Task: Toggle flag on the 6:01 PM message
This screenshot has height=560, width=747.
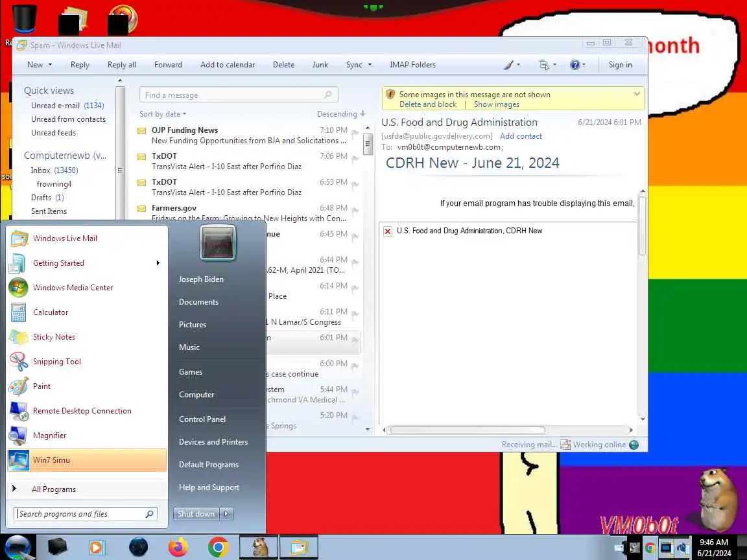Action: pyautogui.click(x=355, y=340)
